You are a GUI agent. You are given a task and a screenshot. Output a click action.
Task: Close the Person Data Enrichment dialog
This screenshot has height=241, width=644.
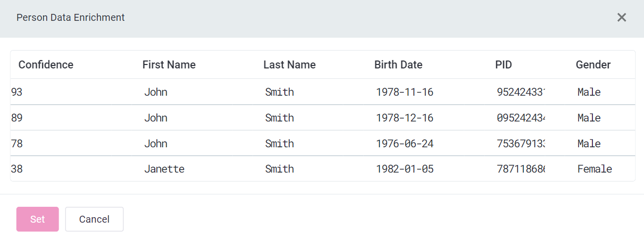(621, 18)
